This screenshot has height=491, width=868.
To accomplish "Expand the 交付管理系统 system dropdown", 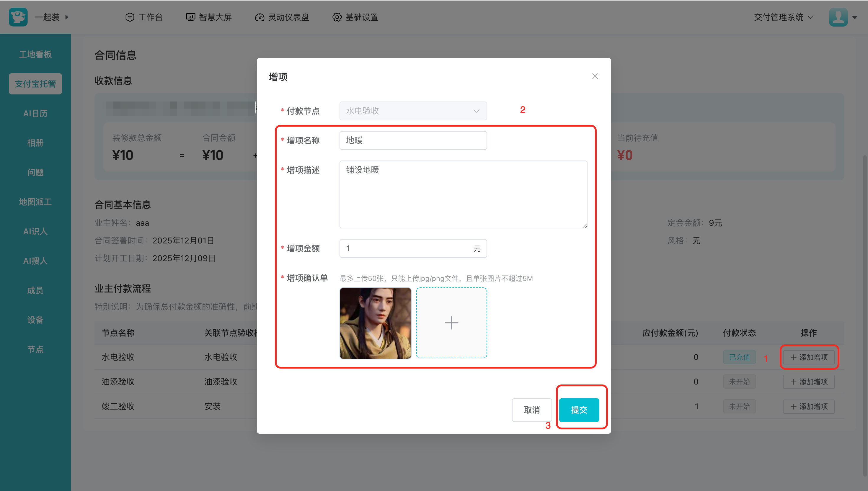I will coord(783,17).
